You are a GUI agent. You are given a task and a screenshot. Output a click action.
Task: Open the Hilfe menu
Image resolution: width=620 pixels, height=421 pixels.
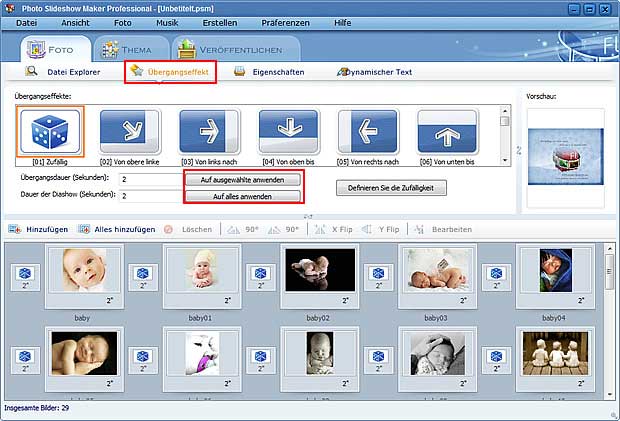(342, 23)
